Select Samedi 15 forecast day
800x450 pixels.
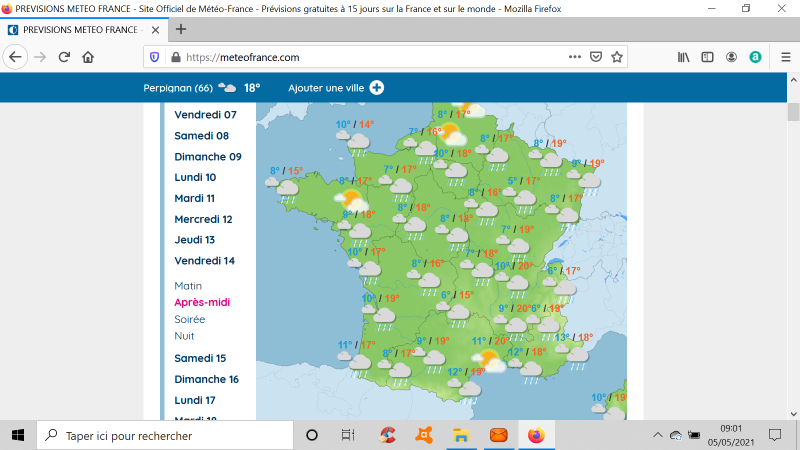click(200, 359)
